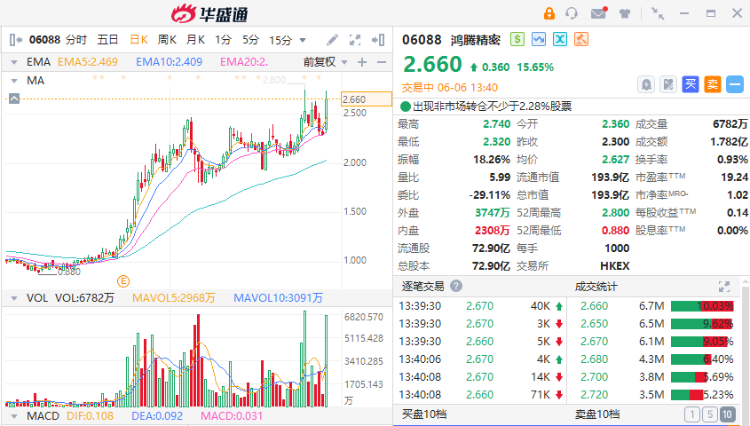Screen dimensions: 750x426
Task: Click the green S badge icon
Action: pos(517,39)
